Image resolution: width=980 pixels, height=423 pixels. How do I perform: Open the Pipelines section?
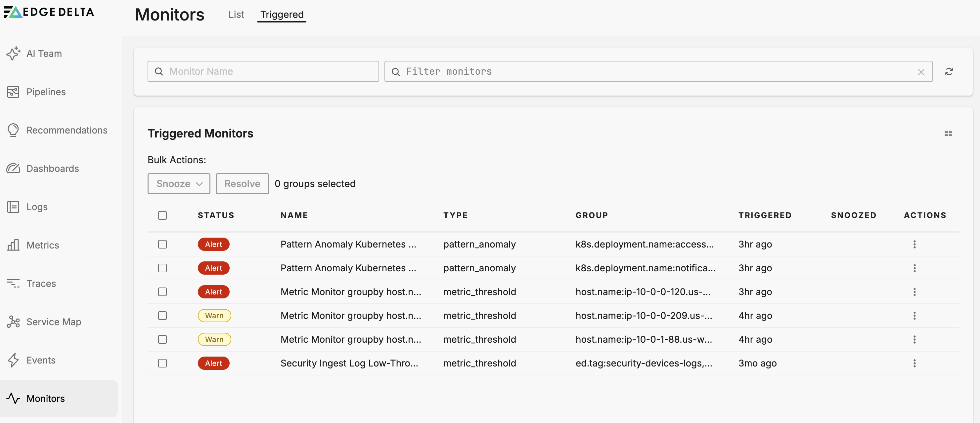point(46,92)
